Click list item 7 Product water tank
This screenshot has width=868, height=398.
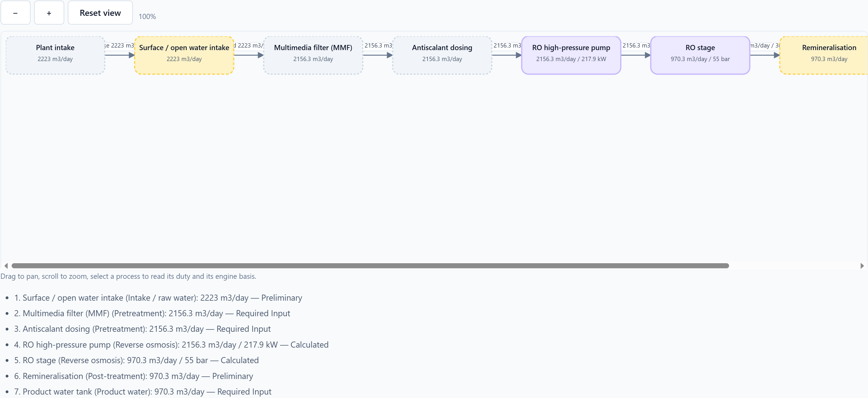(143, 392)
